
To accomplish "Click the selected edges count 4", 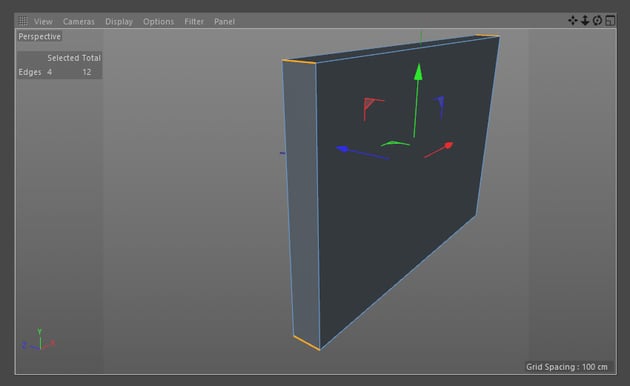I will [x=49, y=72].
